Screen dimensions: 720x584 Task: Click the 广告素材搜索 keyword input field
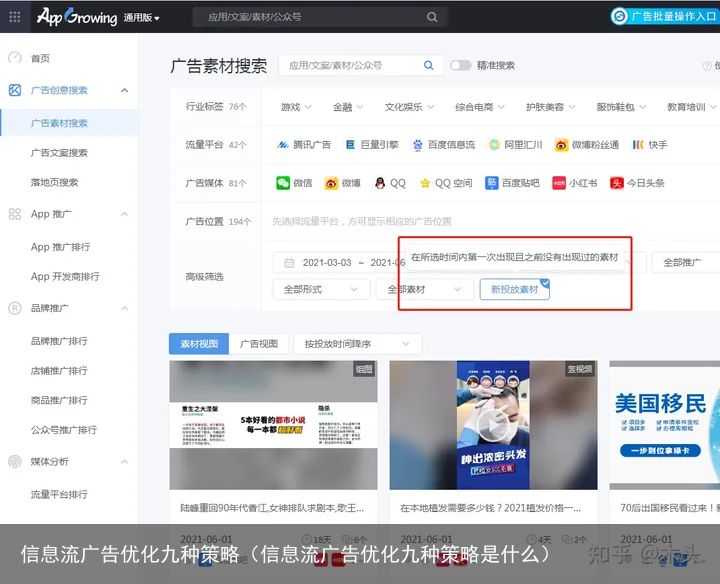click(361, 65)
